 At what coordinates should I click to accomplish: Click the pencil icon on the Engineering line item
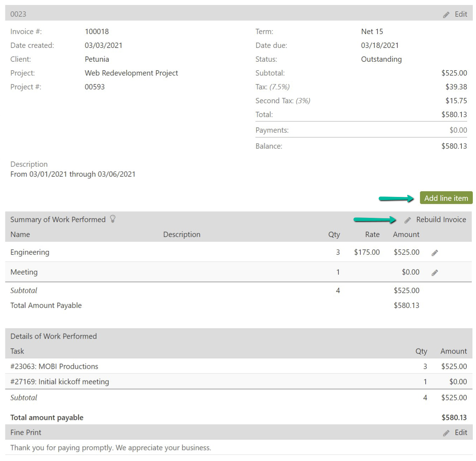coord(434,252)
